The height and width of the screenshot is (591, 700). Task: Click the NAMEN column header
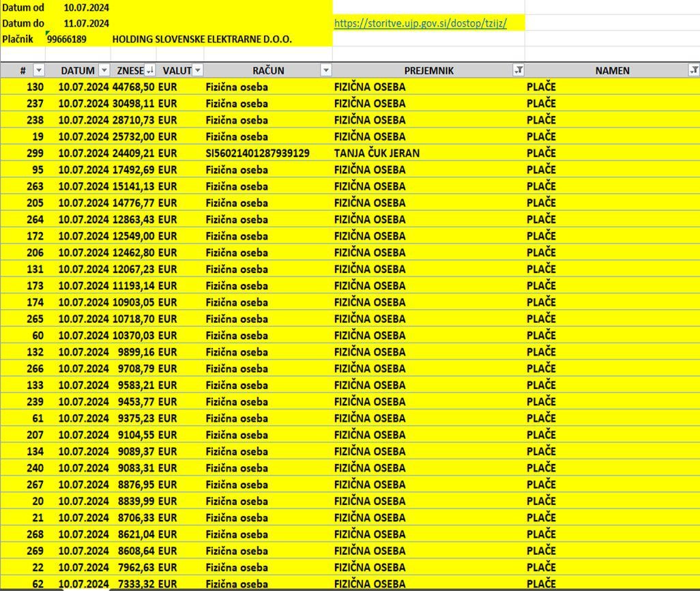612,70
